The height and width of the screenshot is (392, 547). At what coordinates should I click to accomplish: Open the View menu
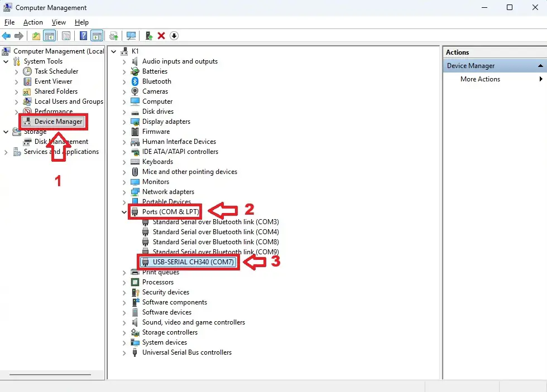pyautogui.click(x=59, y=22)
